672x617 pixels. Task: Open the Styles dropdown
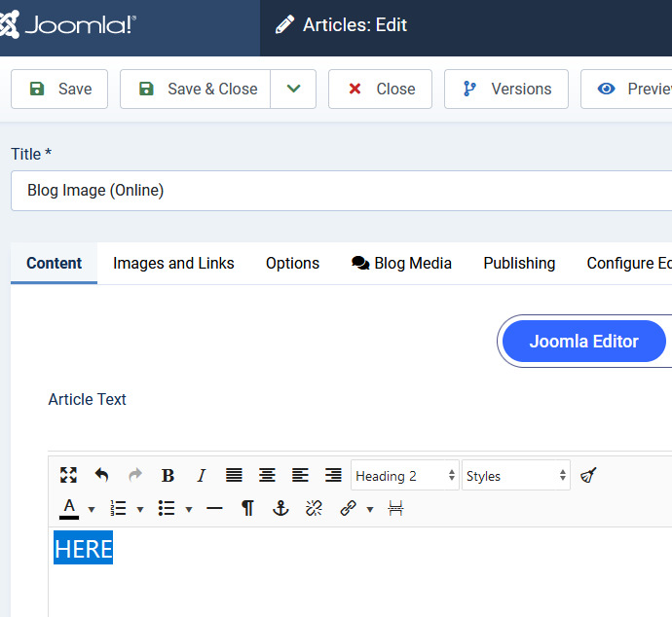515,475
